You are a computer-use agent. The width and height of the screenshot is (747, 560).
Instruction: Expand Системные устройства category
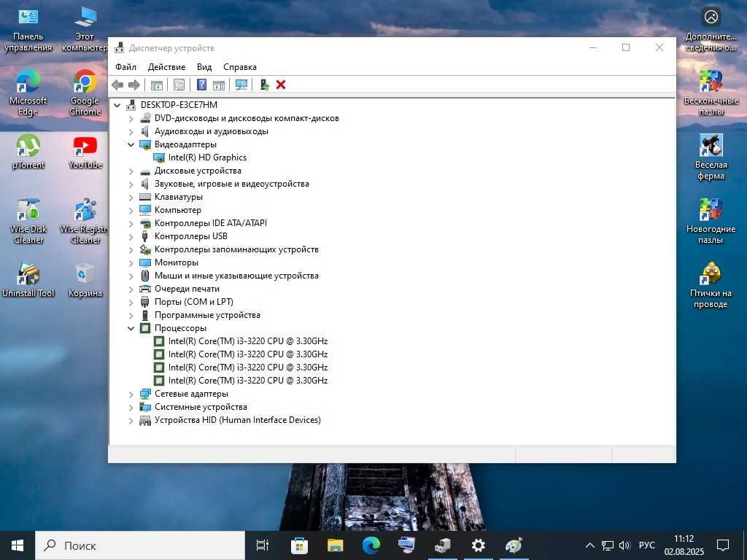click(131, 407)
